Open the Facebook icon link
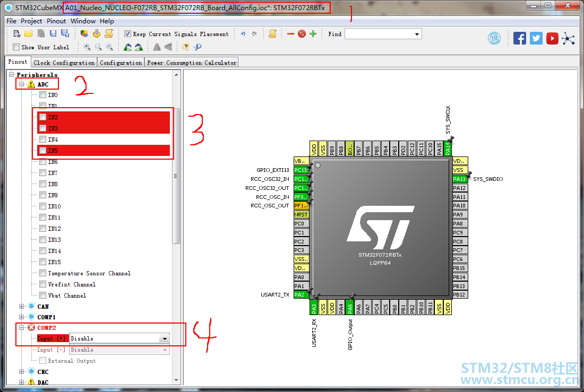This screenshot has width=584, height=392. pos(520,38)
